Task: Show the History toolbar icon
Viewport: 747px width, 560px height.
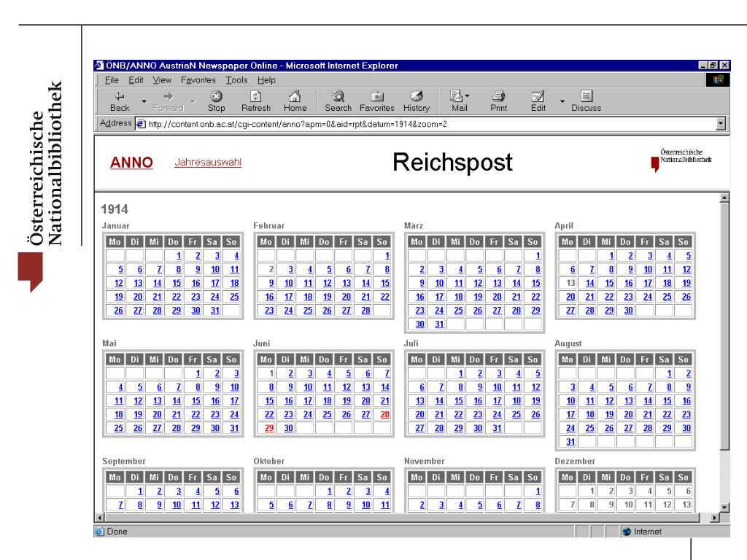Action: (x=417, y=101)
